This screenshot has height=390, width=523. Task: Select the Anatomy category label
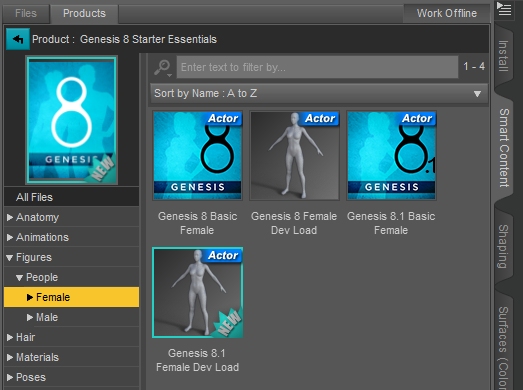point(37,217)
